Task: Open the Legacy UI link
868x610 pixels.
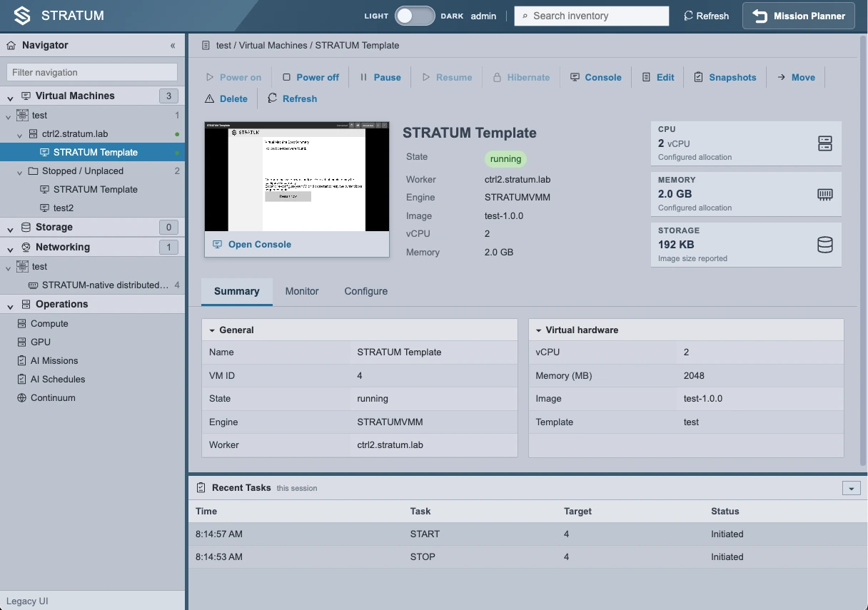Action: (27, 601)
